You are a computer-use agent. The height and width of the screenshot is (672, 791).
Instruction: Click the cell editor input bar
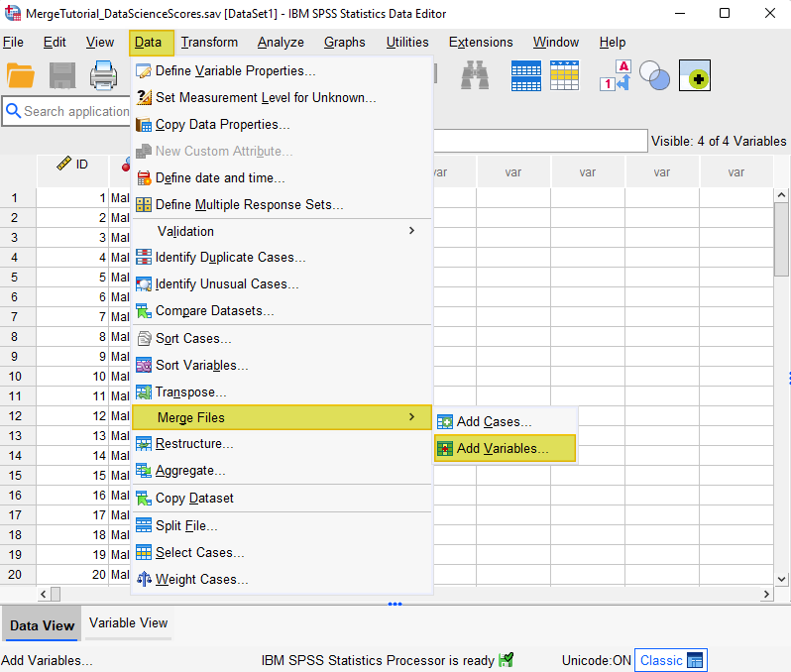[x=540, y=141]
